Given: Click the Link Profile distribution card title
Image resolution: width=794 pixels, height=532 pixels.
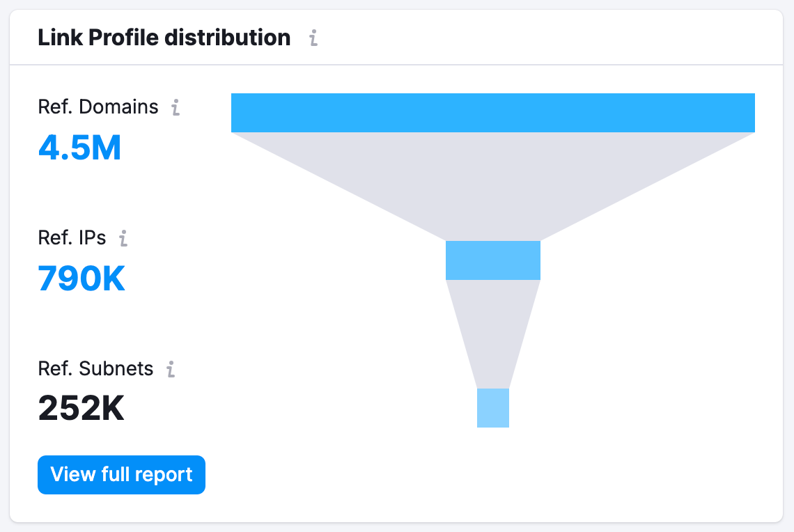Looking at the screenshot, I should [164, 38].
